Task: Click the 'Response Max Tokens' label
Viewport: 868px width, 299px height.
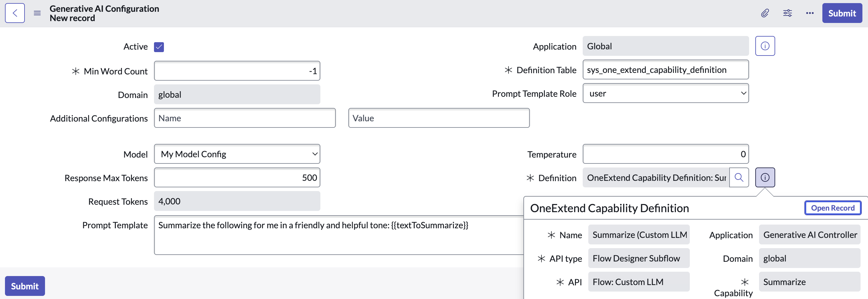Action: click(x=106, y=178)
